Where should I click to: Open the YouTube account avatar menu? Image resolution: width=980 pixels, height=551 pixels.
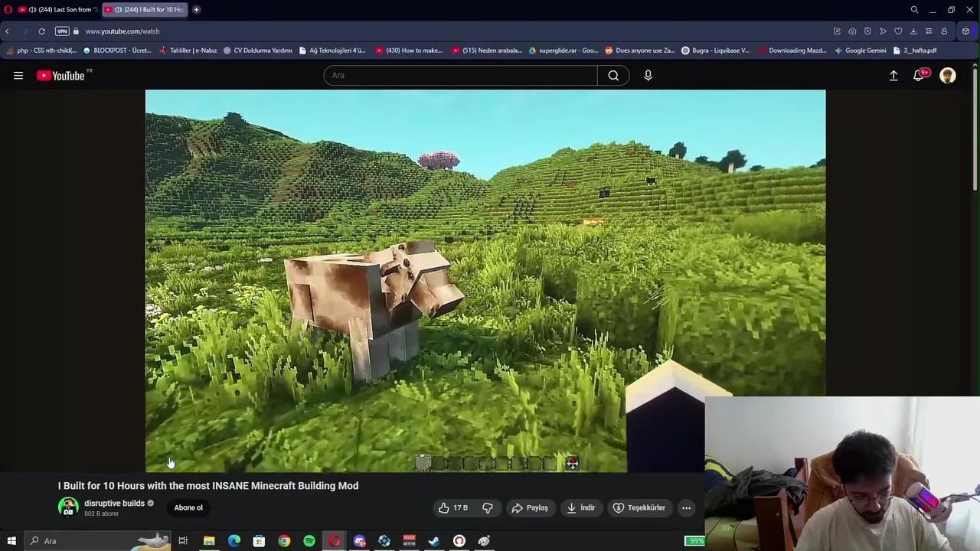click(948, 75)
